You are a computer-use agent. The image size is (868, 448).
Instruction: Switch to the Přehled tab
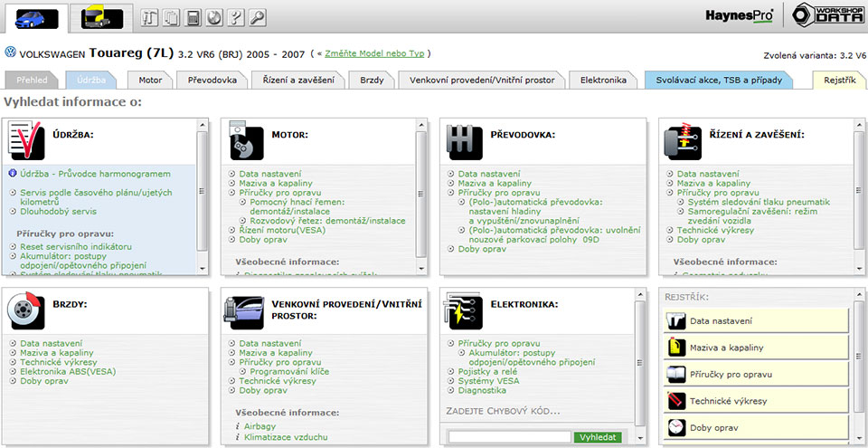[x=31, y=80]
